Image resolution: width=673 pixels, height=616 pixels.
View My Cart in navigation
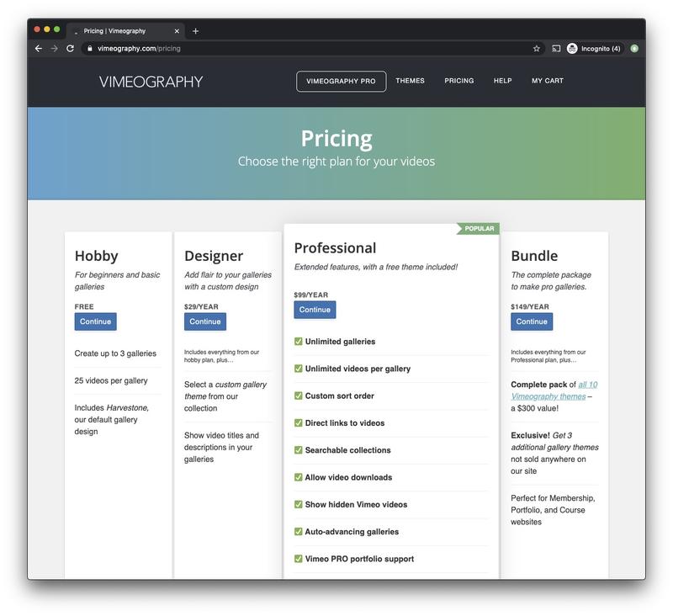[x=547, y=82]
